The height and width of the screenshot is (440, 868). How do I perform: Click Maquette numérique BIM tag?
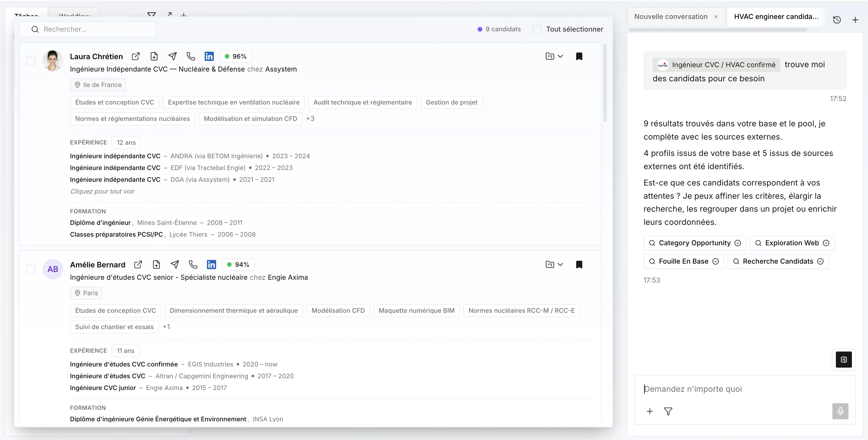tap(416, 311)
